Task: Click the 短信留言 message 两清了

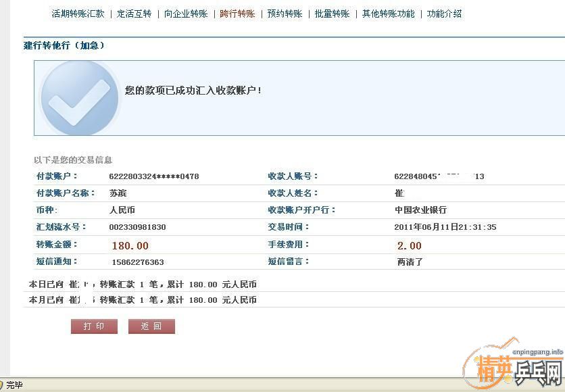Action: [410, 262]
